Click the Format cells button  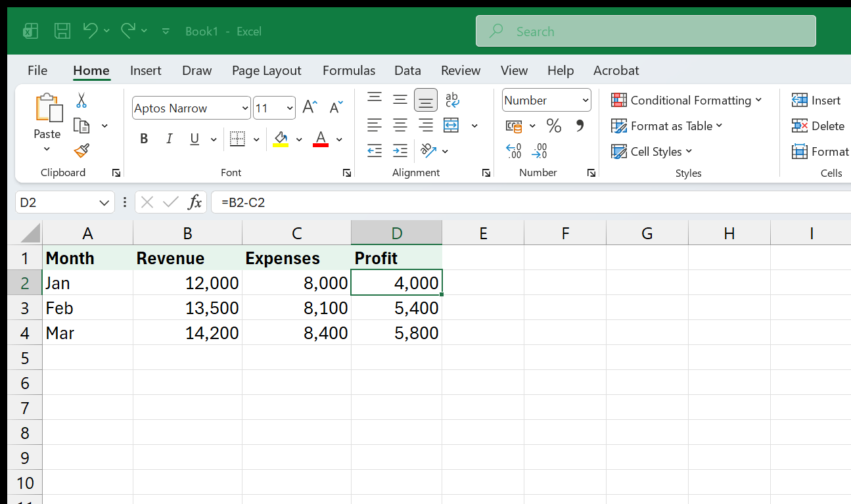tap(820, 151)
